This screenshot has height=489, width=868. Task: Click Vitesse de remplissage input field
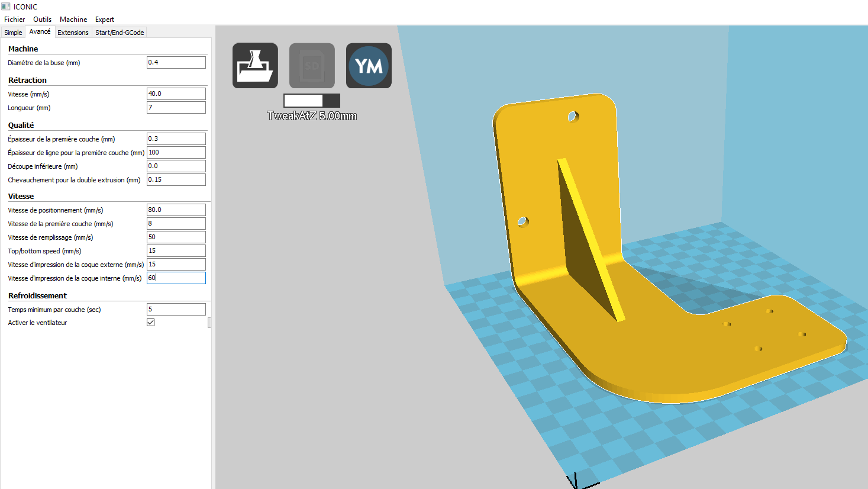coord(176,237)
